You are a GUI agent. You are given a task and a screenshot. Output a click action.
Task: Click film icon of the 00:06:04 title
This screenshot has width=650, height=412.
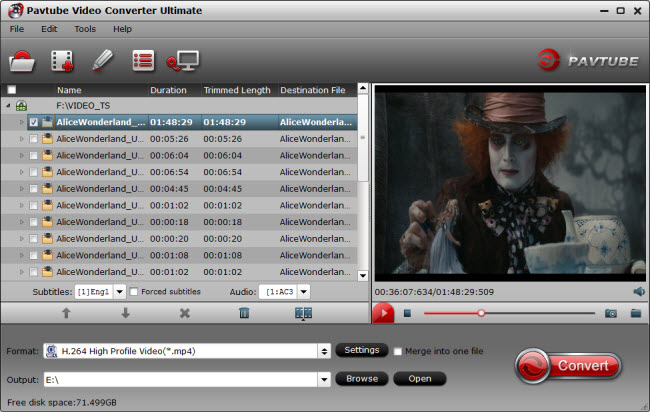point(47,155)
